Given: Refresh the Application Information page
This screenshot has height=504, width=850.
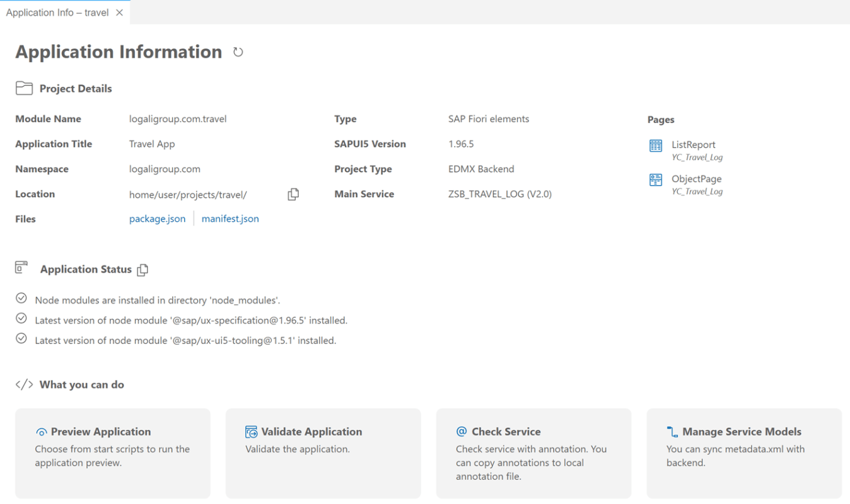Looking at the screenshot, I should coord(238,52).
